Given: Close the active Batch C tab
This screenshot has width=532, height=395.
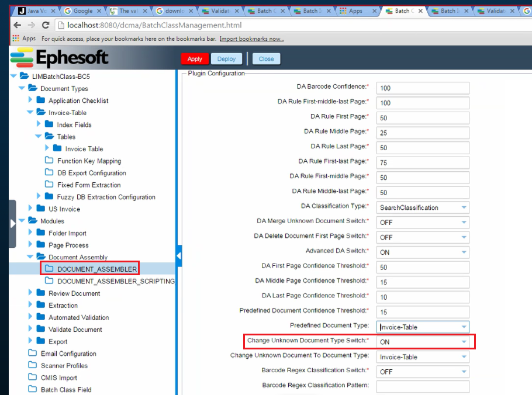Looking at the screenshot, I should click(x=420, y=11).
